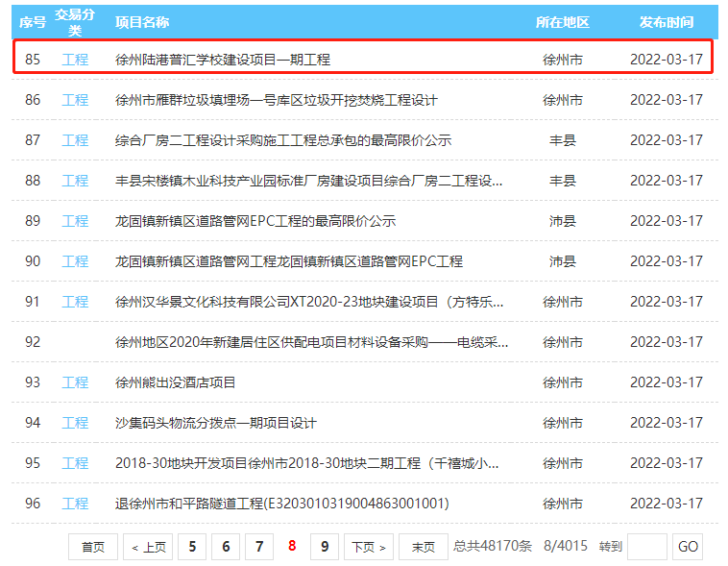Click date 2022-03-17 in row 92
728x566 pixels.
(x=667, y=342)
